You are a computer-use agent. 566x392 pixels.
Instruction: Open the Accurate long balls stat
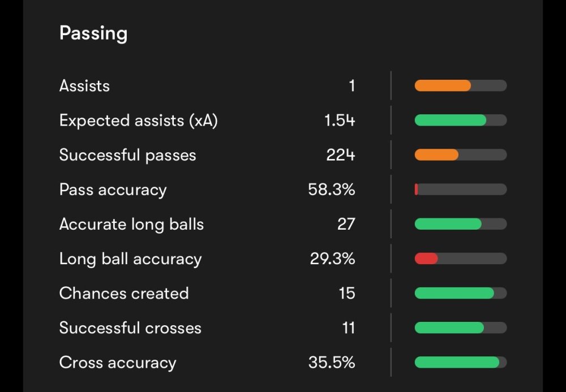(x=131, y=224)
